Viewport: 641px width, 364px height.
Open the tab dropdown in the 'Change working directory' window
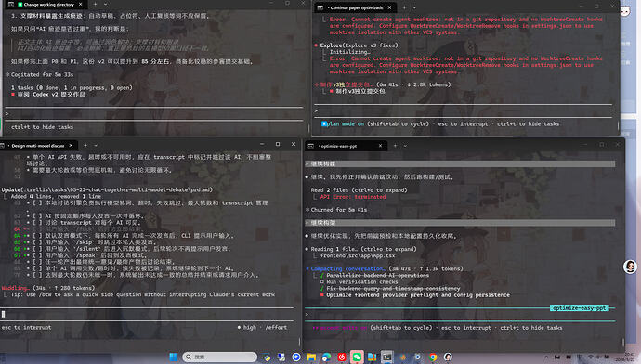click(106, 4)
